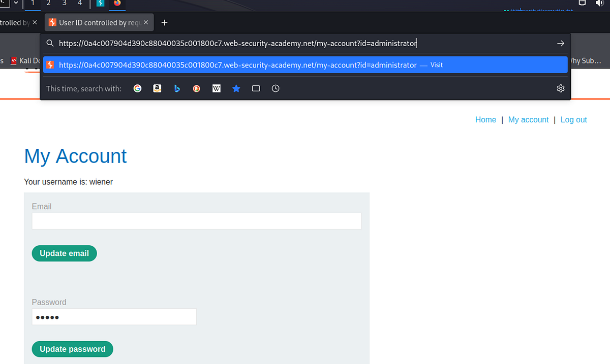Open a new browser tab with the plus
This screenshot has width=610, height=364.
click(x=164, y=22)
